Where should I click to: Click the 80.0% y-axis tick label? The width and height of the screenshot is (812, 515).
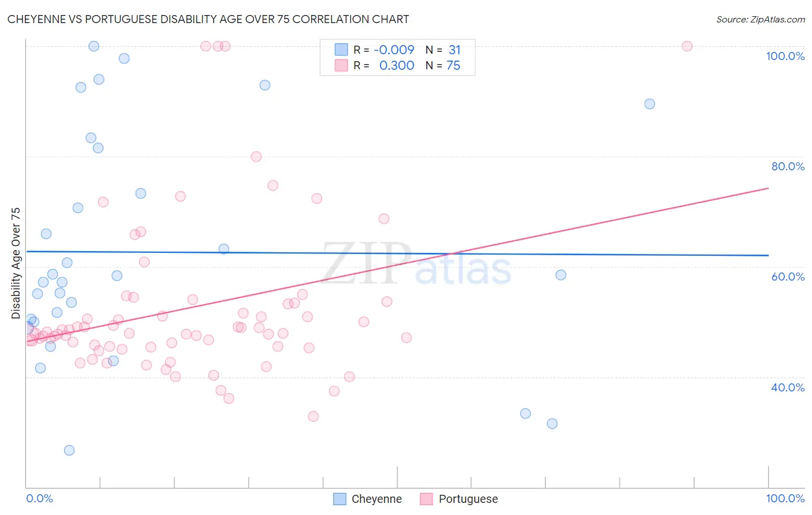click(788, 166)
